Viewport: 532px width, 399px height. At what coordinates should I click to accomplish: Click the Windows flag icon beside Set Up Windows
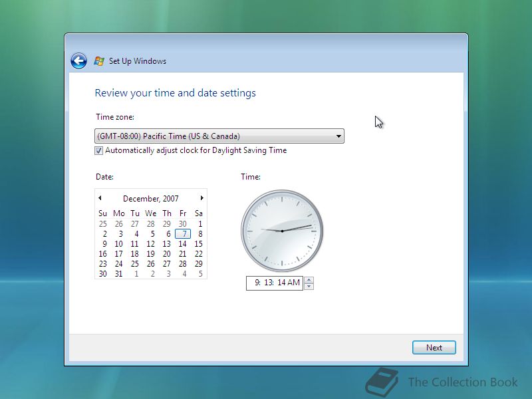(99, 61)
